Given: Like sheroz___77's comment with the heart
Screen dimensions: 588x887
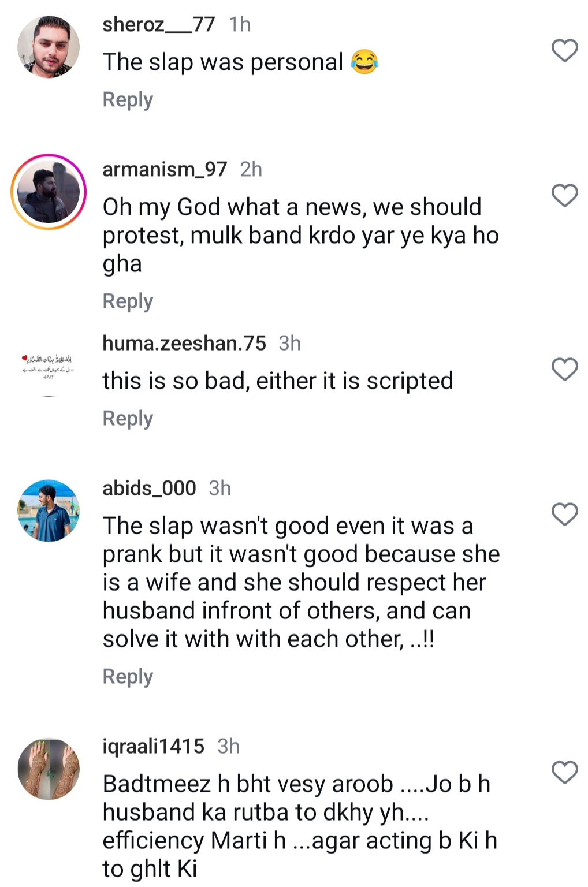Looking at the screenshot, I should click(x=564, y=51).
